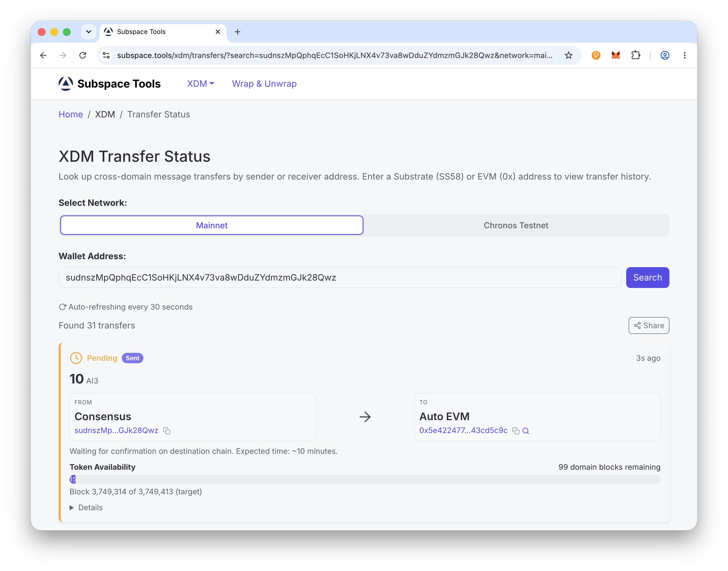The height and width of the screenshot is (571, 728).
Task: Click the browser forward arrow
Action: click(x=63, y=55)
